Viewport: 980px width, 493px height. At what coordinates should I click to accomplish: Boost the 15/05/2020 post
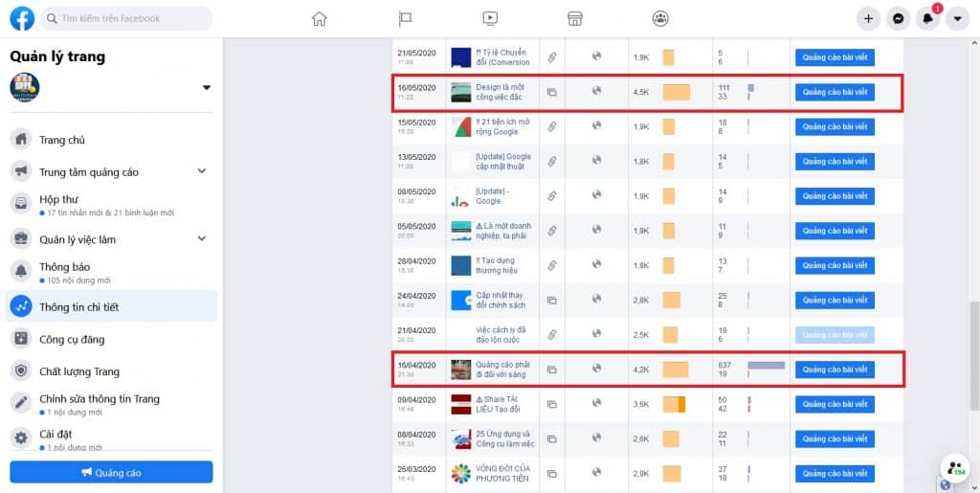835,127
